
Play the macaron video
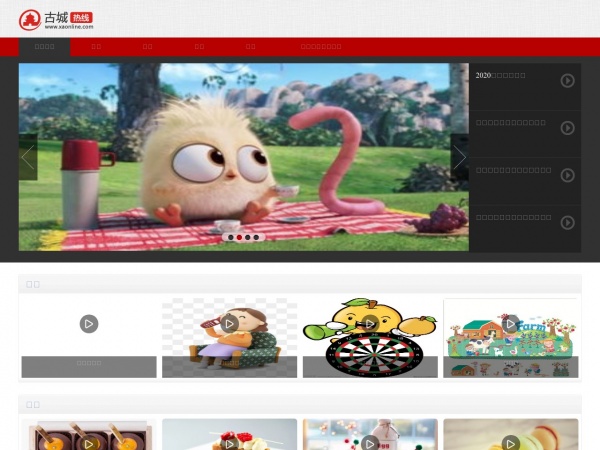point(510,444)
